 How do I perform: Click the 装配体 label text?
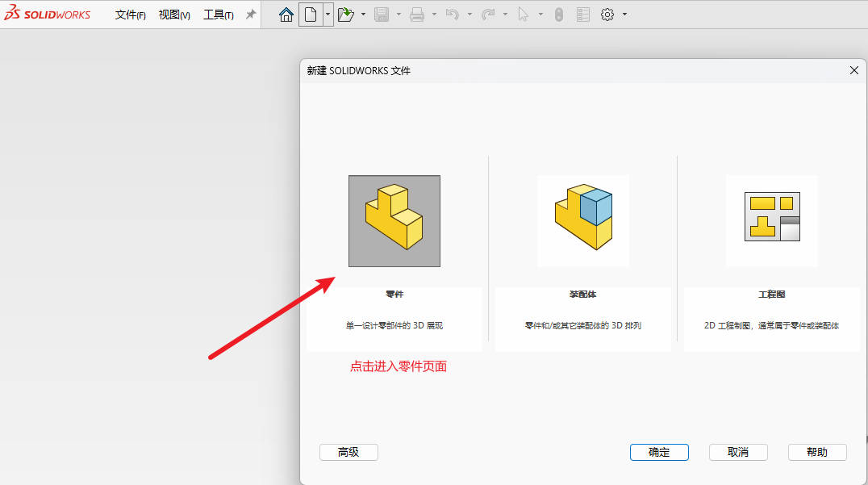pyautogui.click(x=583, y=294)
